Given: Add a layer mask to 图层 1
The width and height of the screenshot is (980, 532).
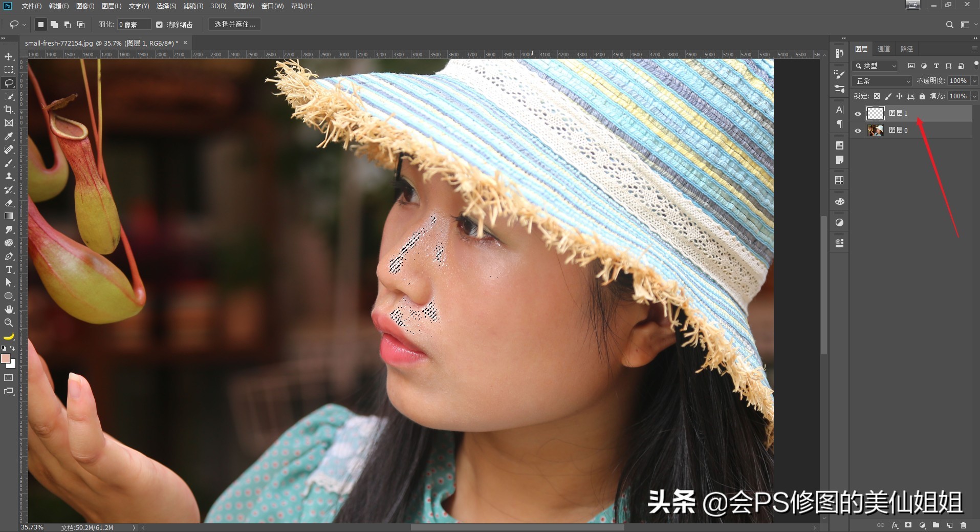Looking at the screenshot, I should (x=908, y=525).
